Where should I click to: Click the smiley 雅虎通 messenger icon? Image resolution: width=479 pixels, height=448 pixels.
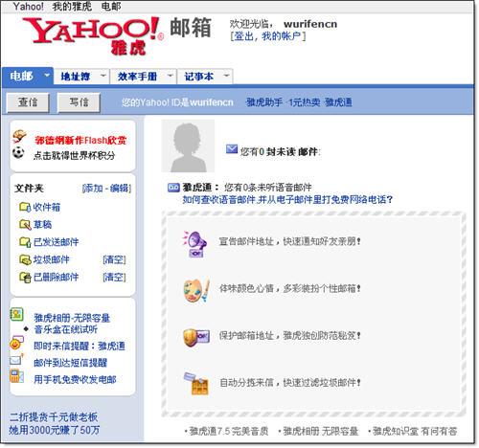click(16, 343)
